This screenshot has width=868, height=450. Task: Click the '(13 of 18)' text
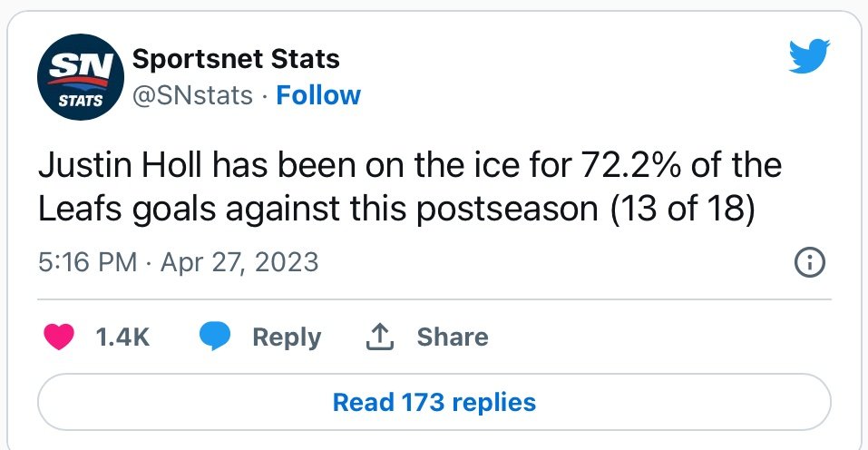click(x=684, y=209)
